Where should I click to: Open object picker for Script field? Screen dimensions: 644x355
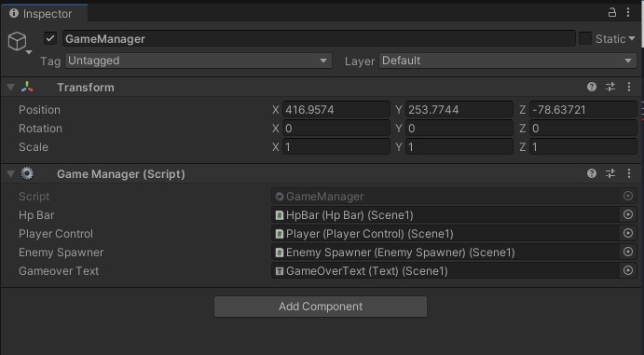[x=628, y=196]
